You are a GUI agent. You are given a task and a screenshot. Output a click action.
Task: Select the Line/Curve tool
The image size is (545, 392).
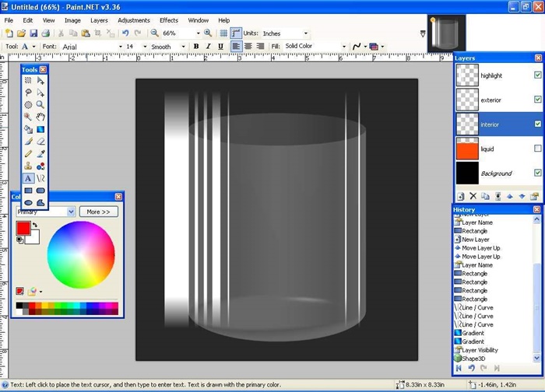[40, 178]
